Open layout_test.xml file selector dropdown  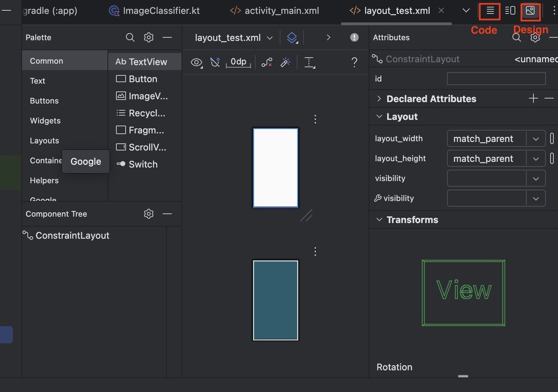pyautogui.click(x=234, y=38)
